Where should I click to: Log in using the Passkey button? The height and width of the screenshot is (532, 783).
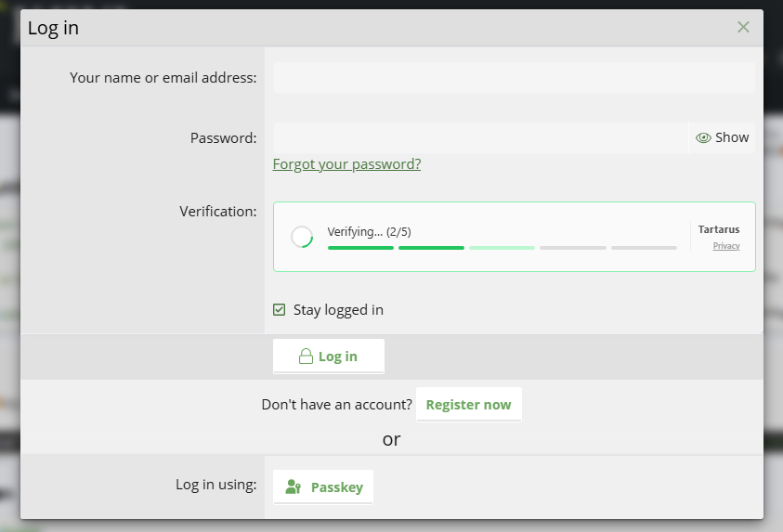click(323, 487)
